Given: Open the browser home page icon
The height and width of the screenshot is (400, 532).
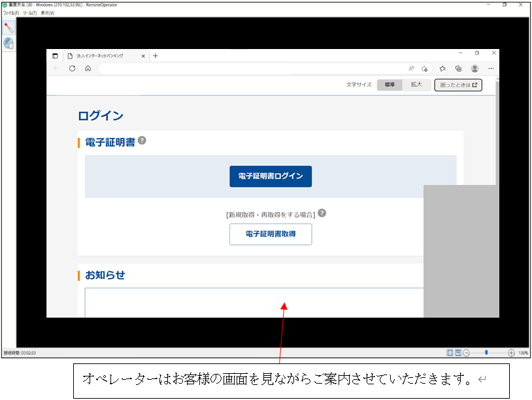Looking at the screenshot, I should 88,68.
